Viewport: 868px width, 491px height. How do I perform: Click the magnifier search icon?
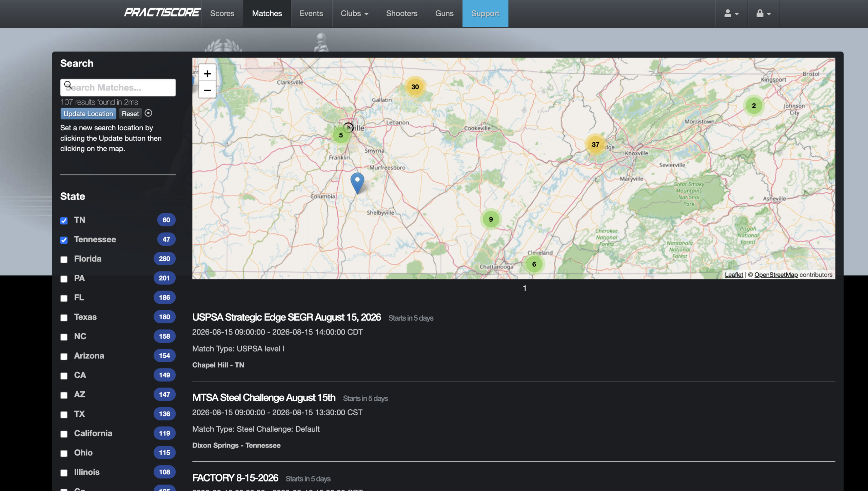click(x=68, y=84)
